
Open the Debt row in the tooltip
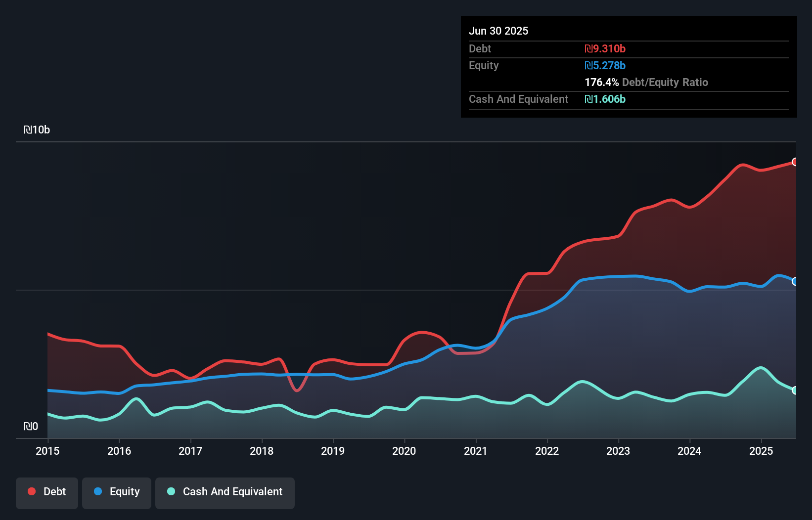[480, 48]
